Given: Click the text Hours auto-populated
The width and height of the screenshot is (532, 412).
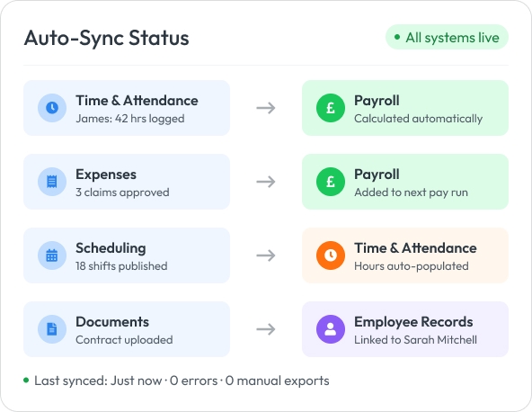Looking at the screenshot, I should pos(412,266).
